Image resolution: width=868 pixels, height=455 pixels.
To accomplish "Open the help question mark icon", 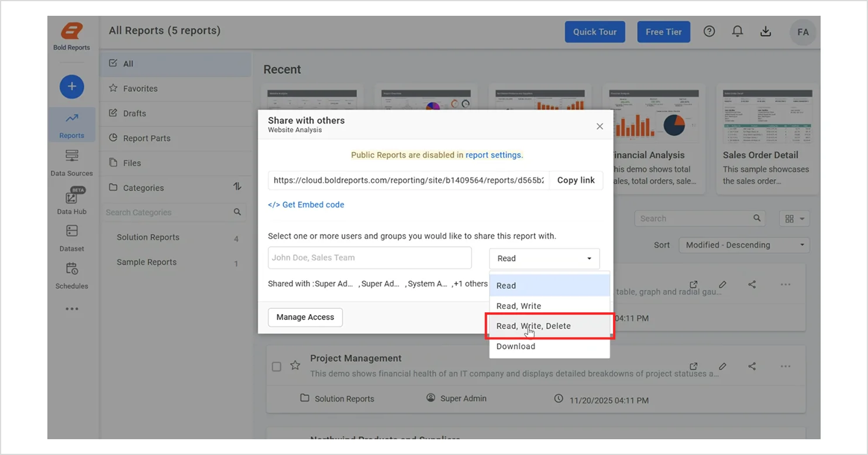I will [x=709, y=32].
